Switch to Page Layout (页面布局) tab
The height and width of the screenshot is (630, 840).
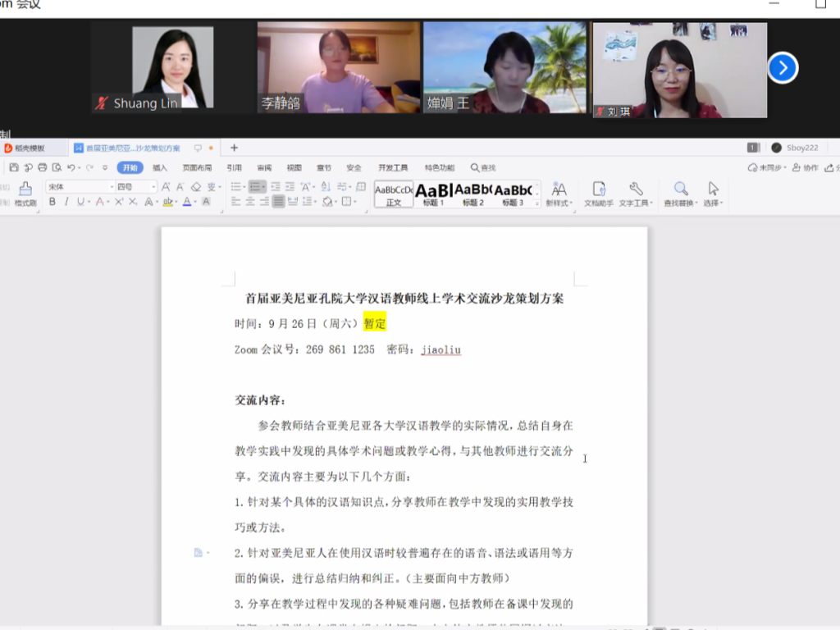click(197, 167)
